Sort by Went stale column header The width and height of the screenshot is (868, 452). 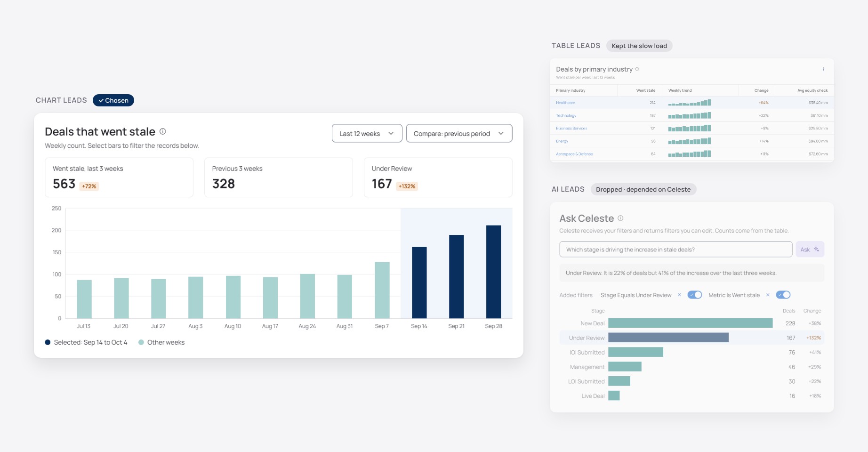645,90
